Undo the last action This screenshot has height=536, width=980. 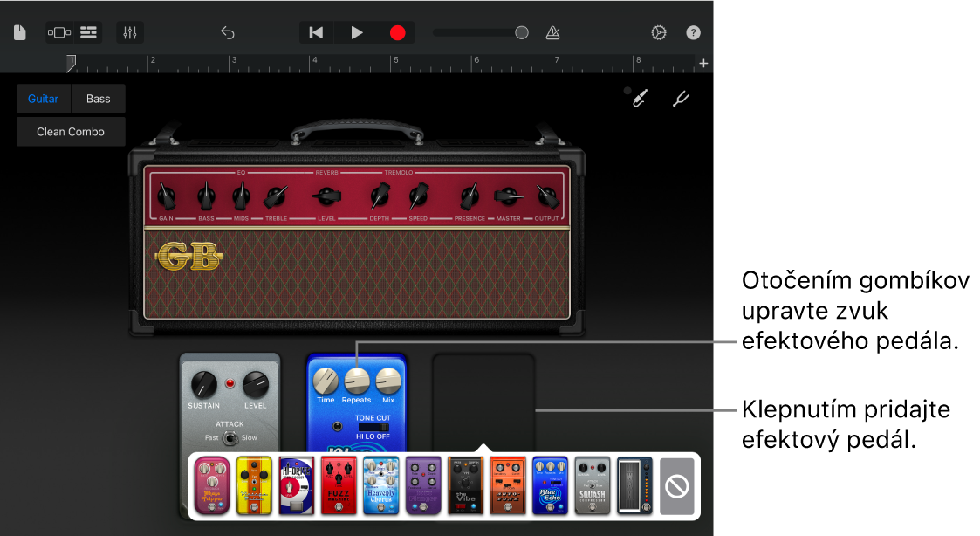pos(228,32)
